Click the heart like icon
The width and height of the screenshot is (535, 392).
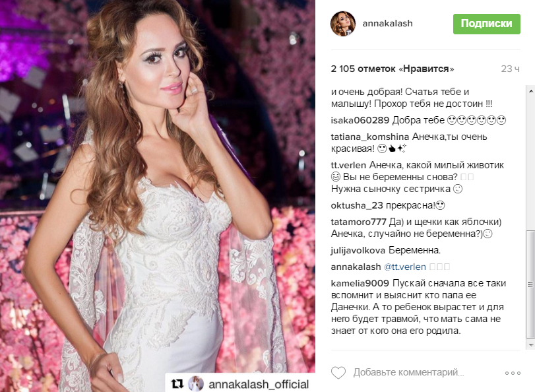(x=338, y=373)
